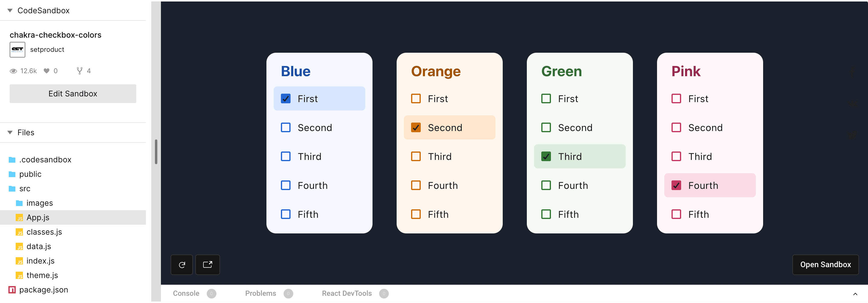Click the views eye icon
Screen dimensions: 868x303
(13, 71)
